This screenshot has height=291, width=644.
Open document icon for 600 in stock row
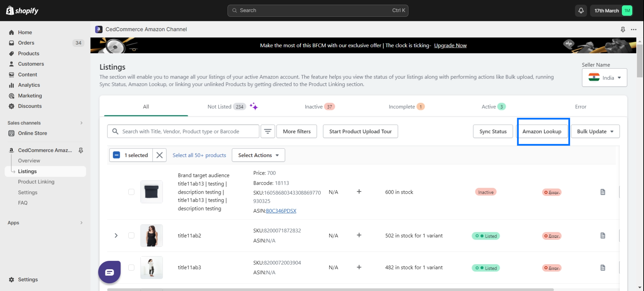click(x=602, y=192)
